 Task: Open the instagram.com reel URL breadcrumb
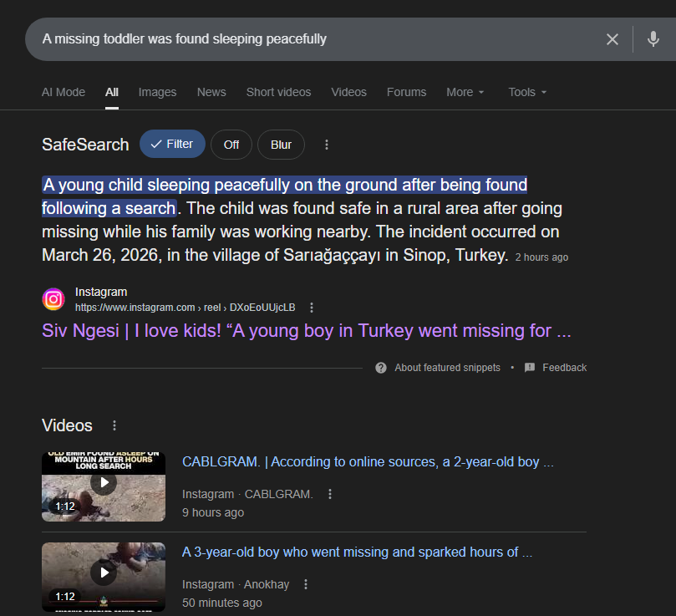click(x=185, y=308)
